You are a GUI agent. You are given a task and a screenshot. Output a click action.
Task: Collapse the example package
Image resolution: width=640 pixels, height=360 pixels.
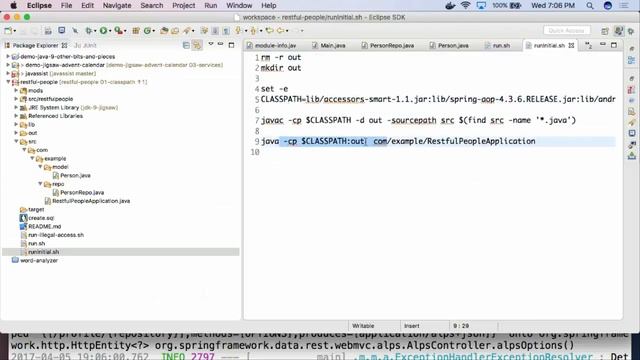(x=32, y=158)
